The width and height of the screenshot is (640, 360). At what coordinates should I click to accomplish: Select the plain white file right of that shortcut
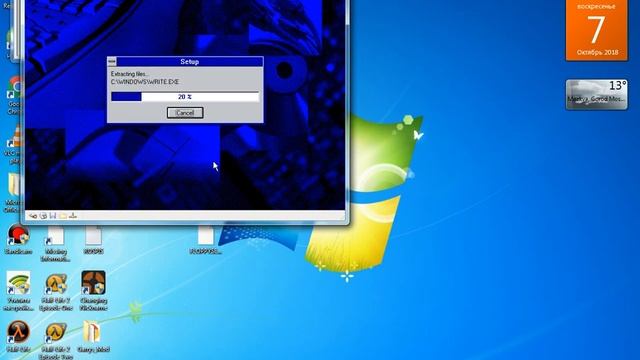(93, 241)
